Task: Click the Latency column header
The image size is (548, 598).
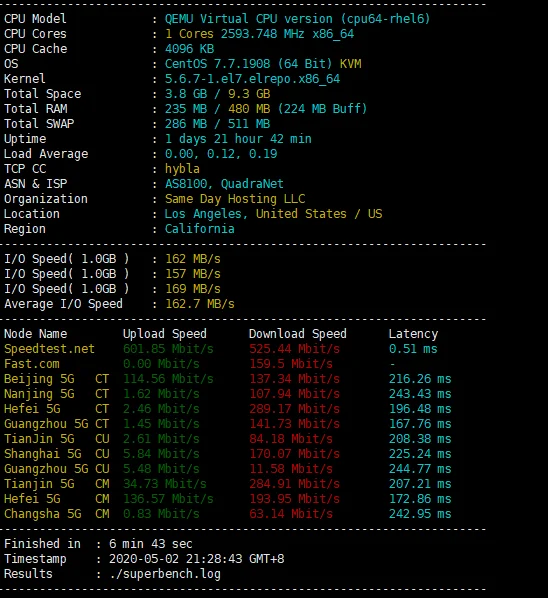Action: pos(413,334)
